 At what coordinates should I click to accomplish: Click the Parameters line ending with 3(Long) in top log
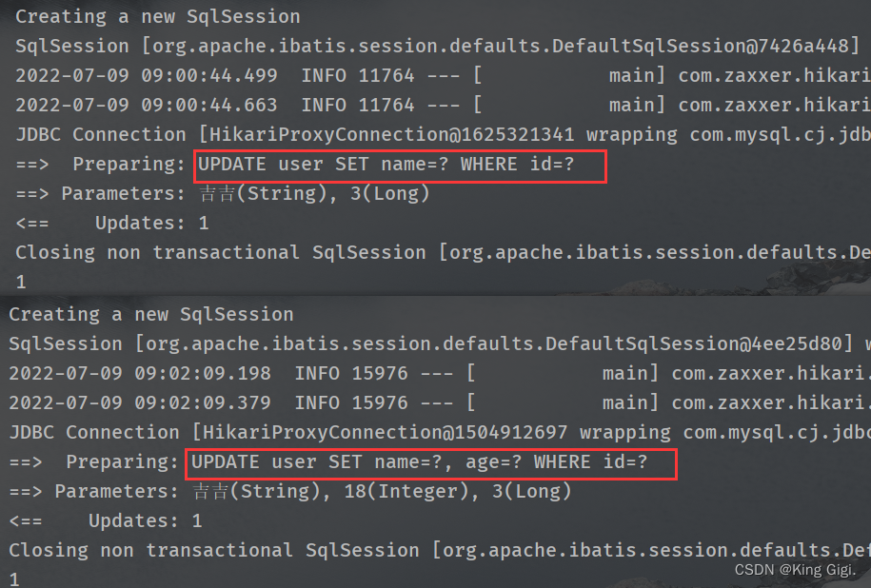click(222, 193)
